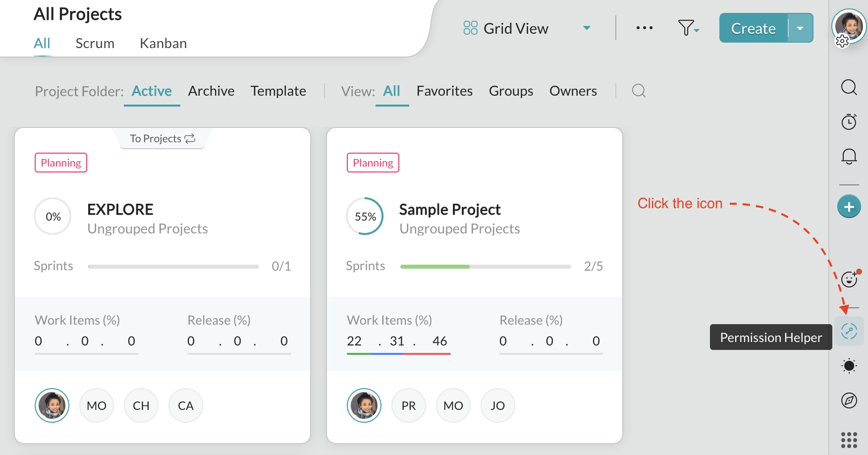This screenshot has height=455, width=868.
Task: Click the blue plus quick-add button
Action: [x=849, y=207]
